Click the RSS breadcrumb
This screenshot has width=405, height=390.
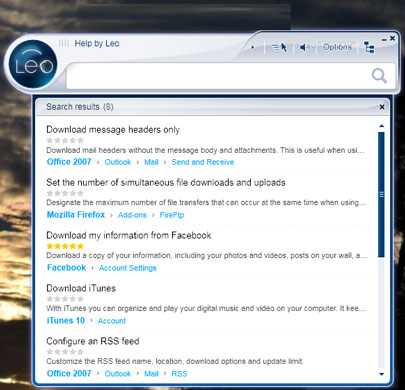[x=179, y=374]
